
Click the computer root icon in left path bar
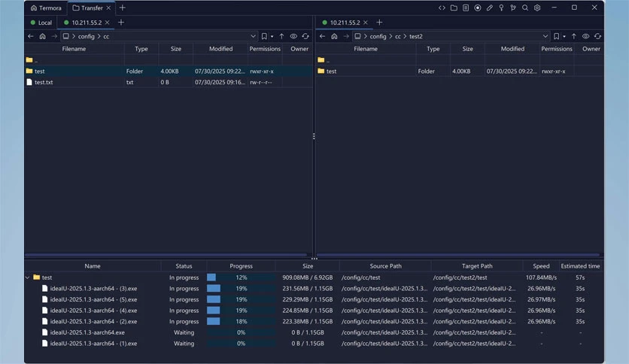[65, 36]
